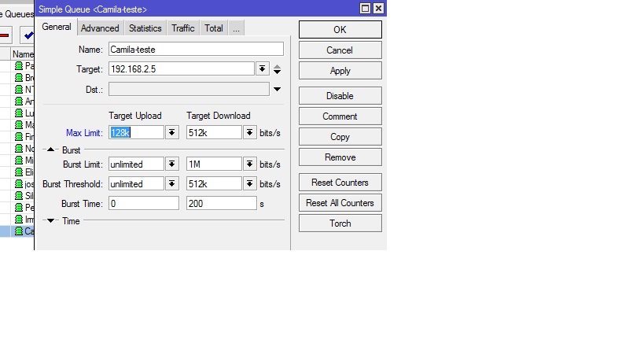Open the Statistics tab
Image resolution: width=644 pixels, height=362 pixels.
coord(145,28)
